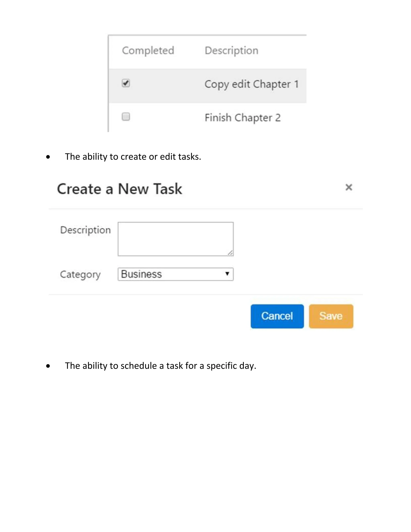Uncheck the Copy edit Chapter 1 checkbox
411x532 pixels.
(x=126, y=83)
